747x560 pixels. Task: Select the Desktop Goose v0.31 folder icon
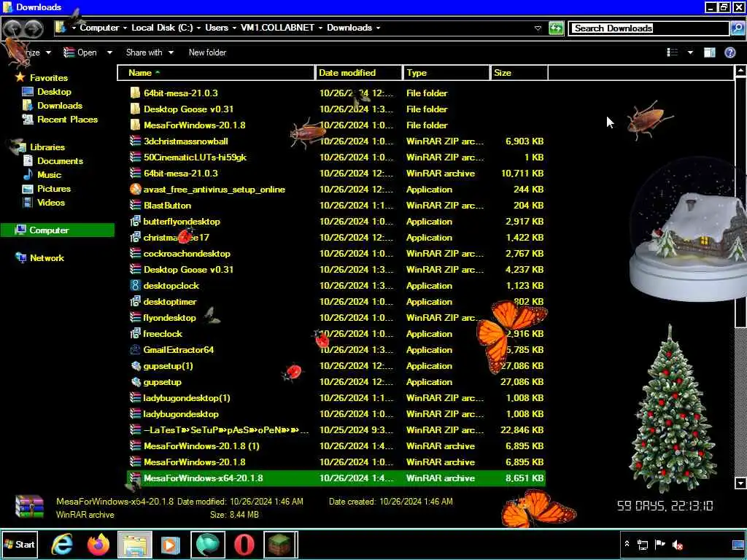tap(135, 109)
